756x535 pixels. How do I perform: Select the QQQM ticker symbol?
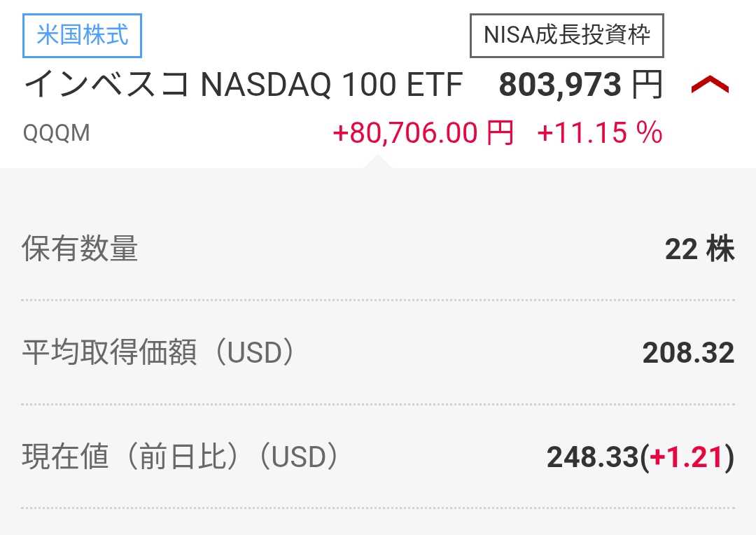[x=57, y=133]
